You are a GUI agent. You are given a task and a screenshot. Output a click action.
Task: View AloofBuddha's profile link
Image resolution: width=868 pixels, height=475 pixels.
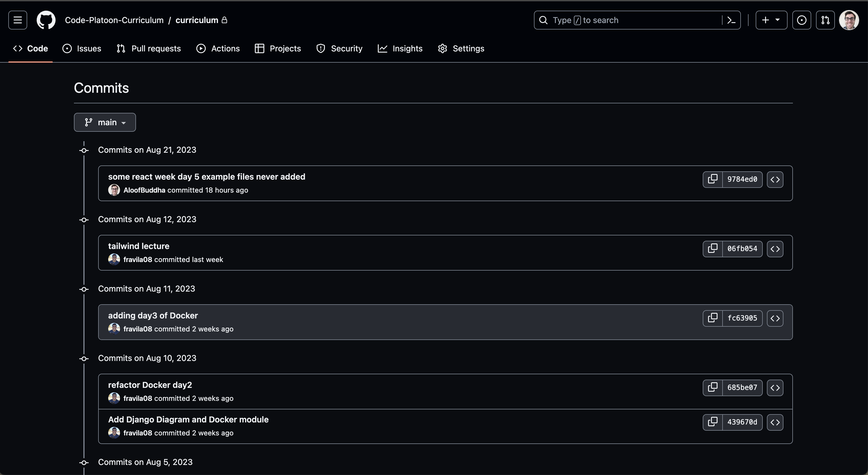(144, 190)
